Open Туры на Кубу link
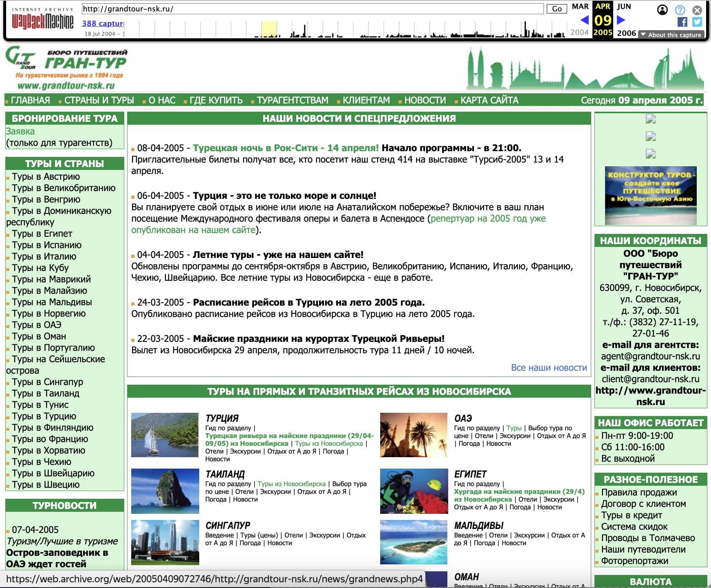 pyautogui.click(x=40, y=268)
